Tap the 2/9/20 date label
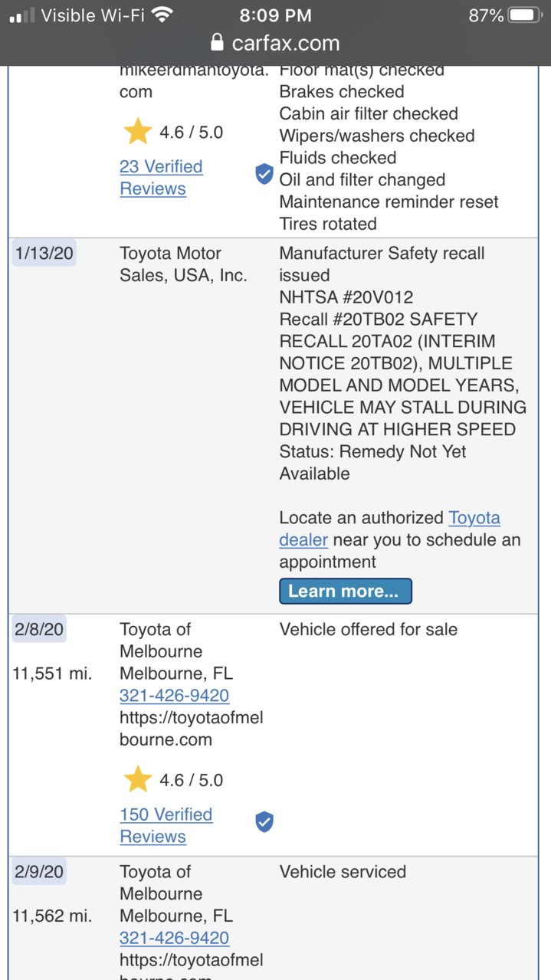This screenshot has height=980, width=551. point(38,871)
